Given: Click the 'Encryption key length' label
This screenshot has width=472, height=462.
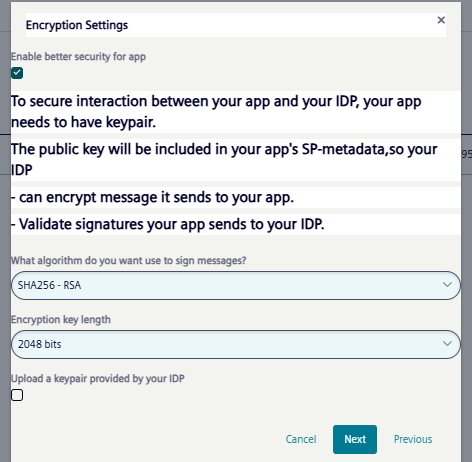Looking at the screenshot, I should click(x=61, y=319).
